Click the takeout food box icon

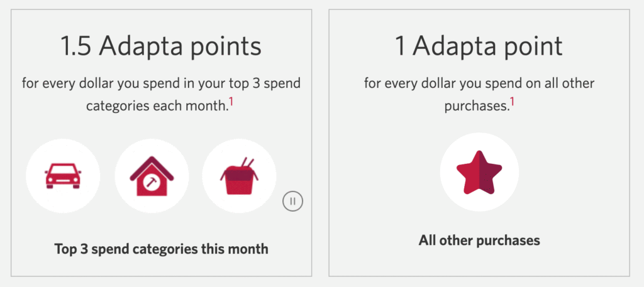tap(239, 176)
